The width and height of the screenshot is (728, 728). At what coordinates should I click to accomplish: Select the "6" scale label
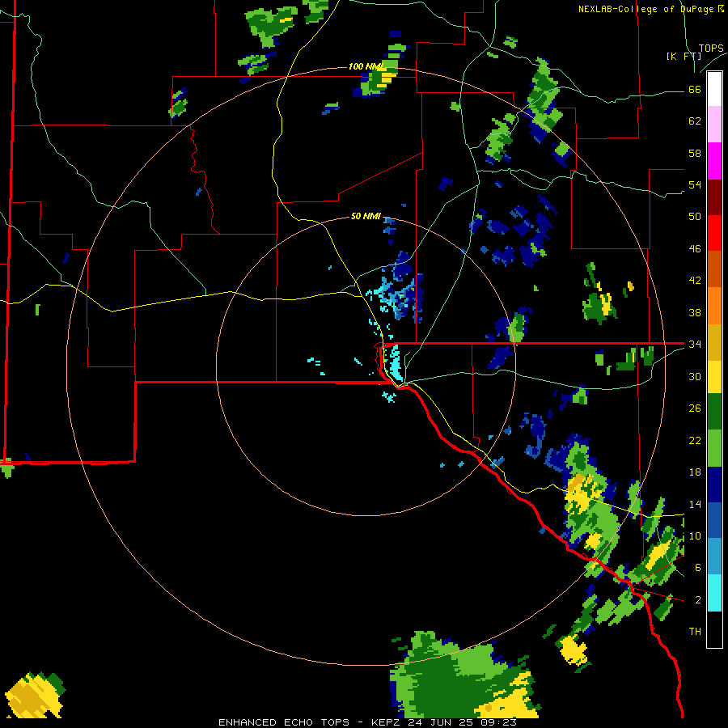point(697,568)
